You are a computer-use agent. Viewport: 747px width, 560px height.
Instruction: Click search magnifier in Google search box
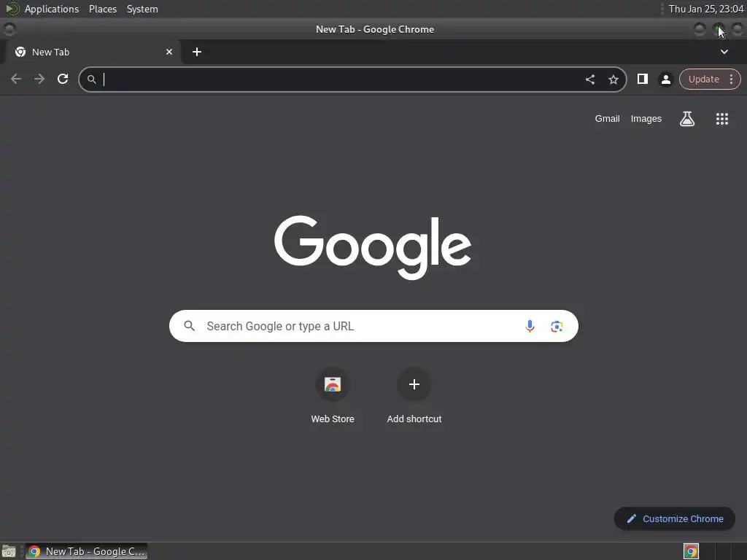(189, 326)
